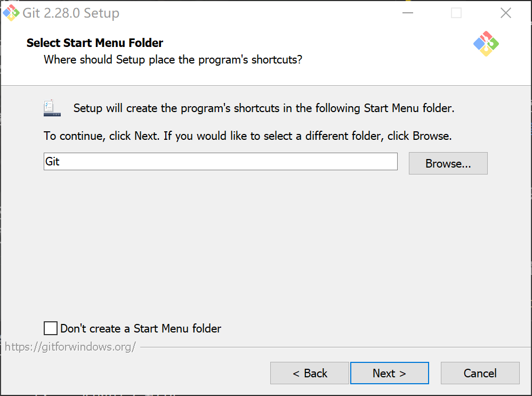Toggle the checkbox near the bottom left
The width and height of the screenshot is (532, 396).
tap(50, 328)
